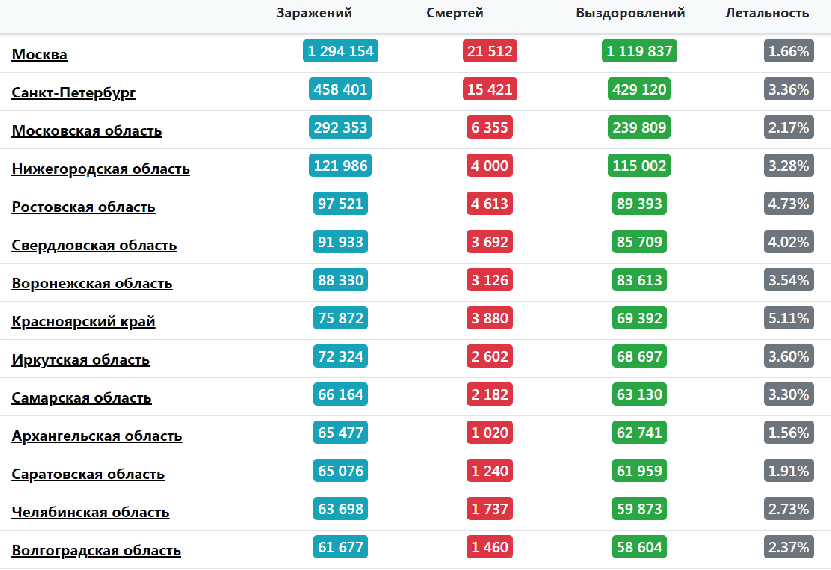The height and width of the screenshot is (570, 831).
Task: Sort by Выздоровлений column header
Action: pyautogui.click(x=630, y=13)
